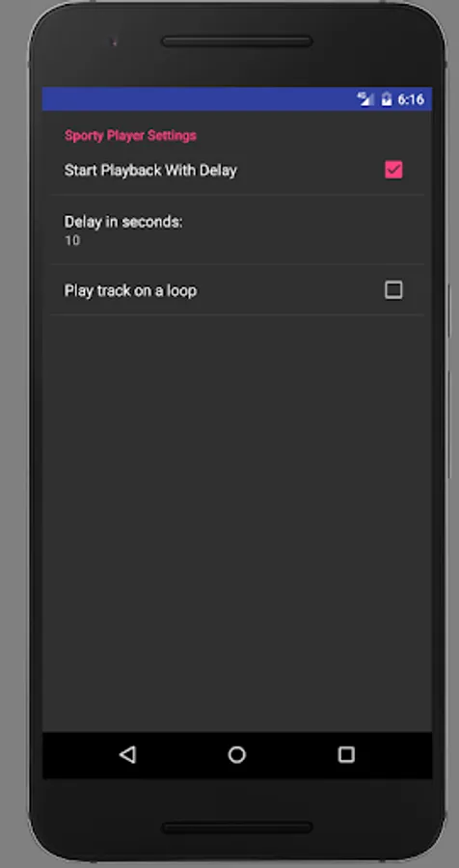Image resolution: width=459 pixels, height=868 pixels.
Task: Tap the Start Playback With Delay label
Action: 150,171
